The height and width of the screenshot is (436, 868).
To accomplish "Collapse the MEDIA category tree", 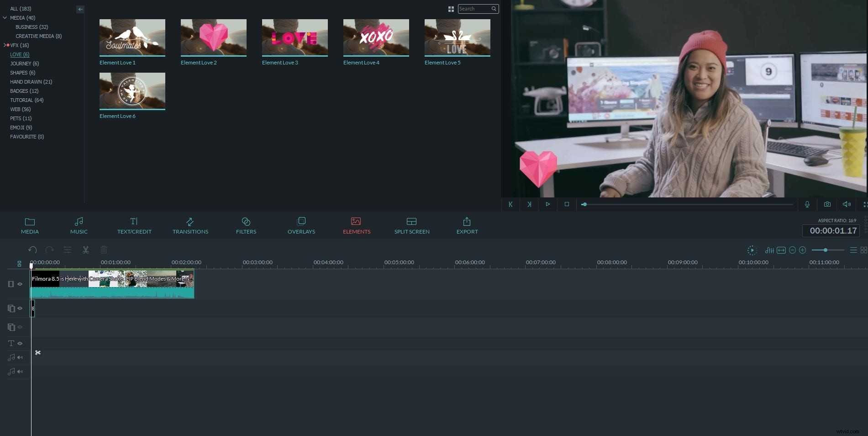I will pos(5,18).
